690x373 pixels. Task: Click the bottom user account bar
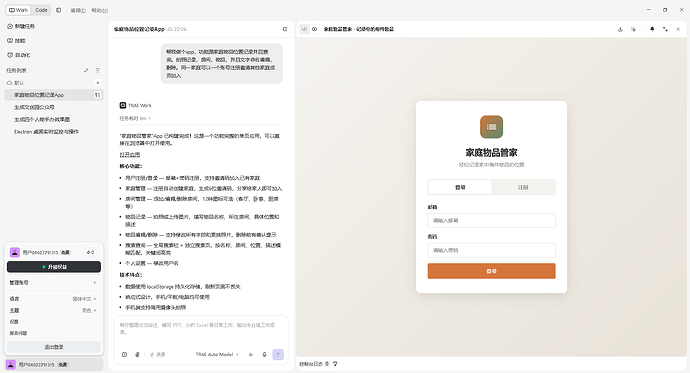coord(54,365)
